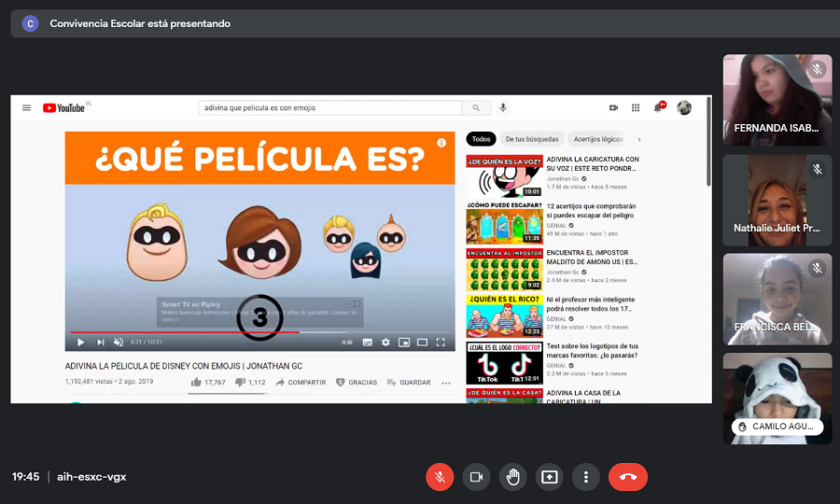Click the YouTube logo
840x504 pixels.
(x=63, y=107)
